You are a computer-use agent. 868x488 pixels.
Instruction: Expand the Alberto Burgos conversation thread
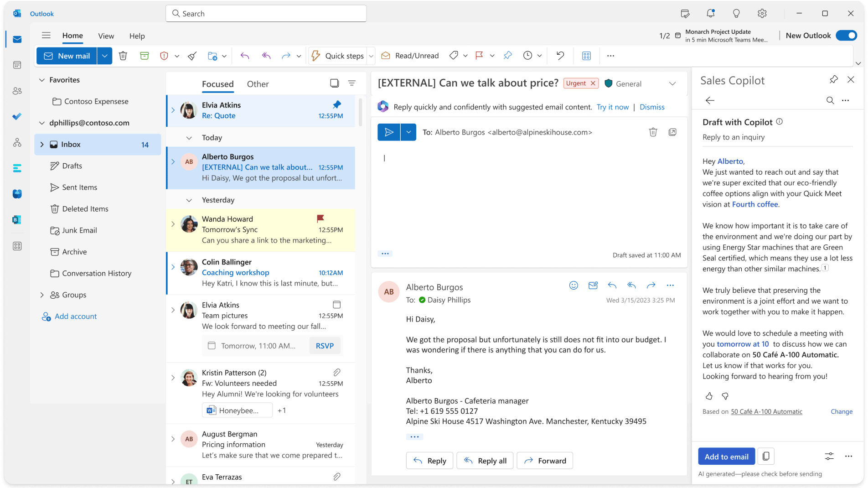click(173, 161)
